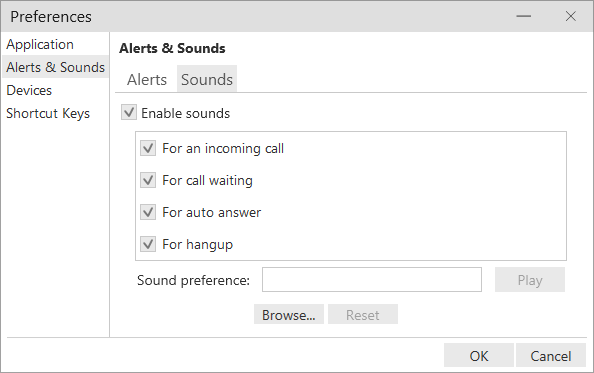Minimize the Preferences window
This screenshot has height=373, width=594.
(x=524, y=16)
